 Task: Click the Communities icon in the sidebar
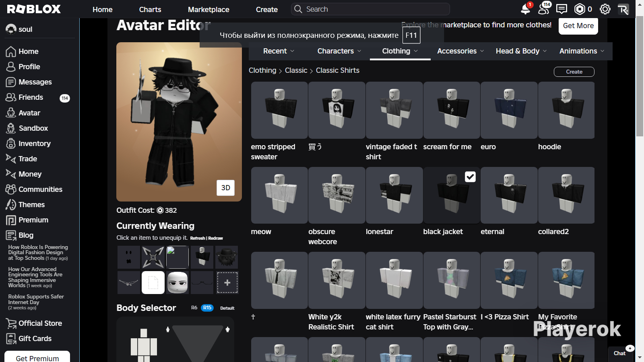point(11,189)
